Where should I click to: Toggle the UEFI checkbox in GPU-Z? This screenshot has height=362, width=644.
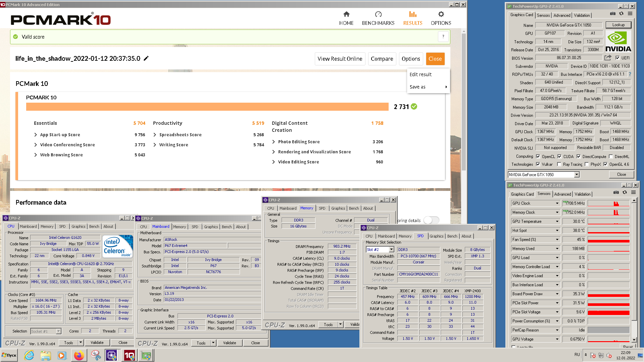pyautogui.click(x=617, y=58)
